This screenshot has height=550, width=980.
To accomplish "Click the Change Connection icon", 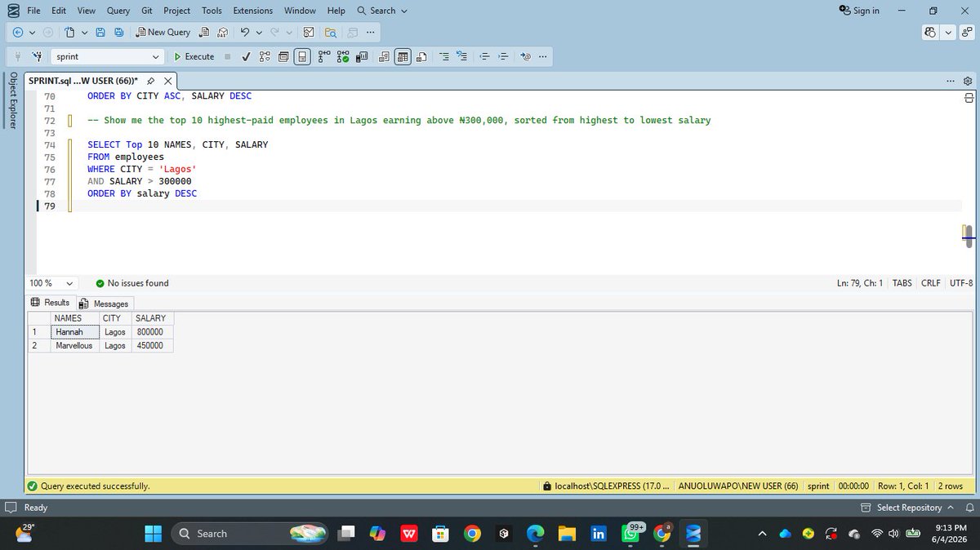I will pos(37,57).
